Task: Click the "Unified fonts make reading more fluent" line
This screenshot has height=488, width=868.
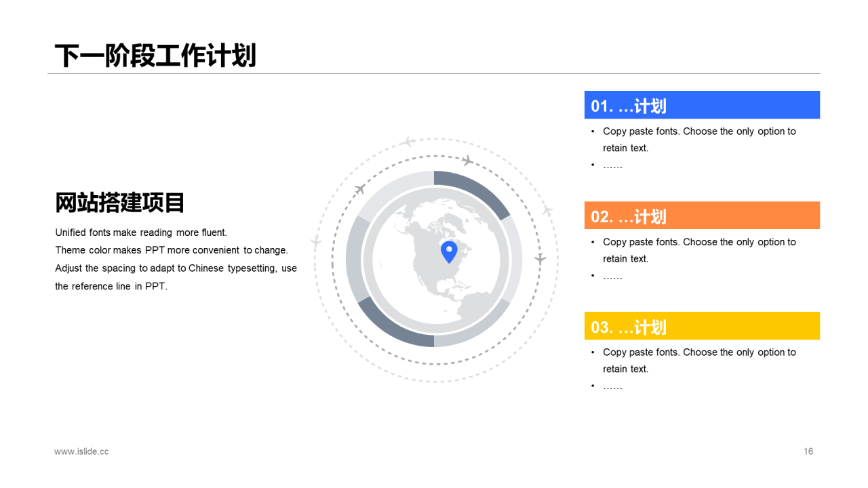Action: pyautogui.click(x=141, y=232)
